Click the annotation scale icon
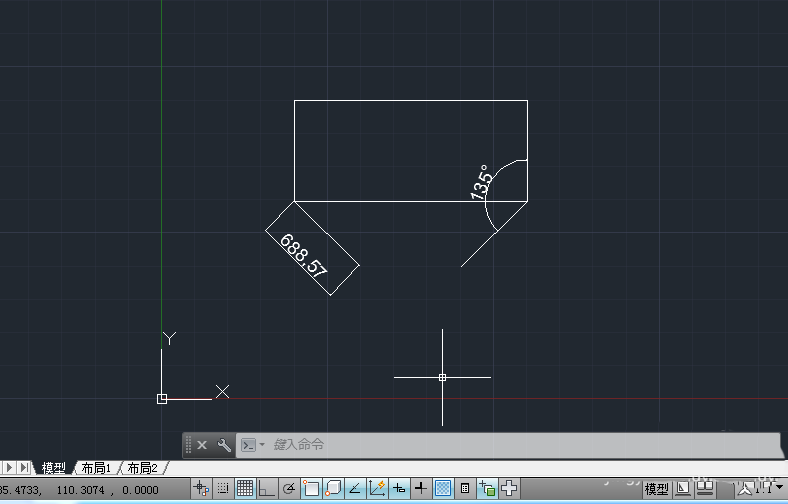The image size is (788, 504). (746, 488)
